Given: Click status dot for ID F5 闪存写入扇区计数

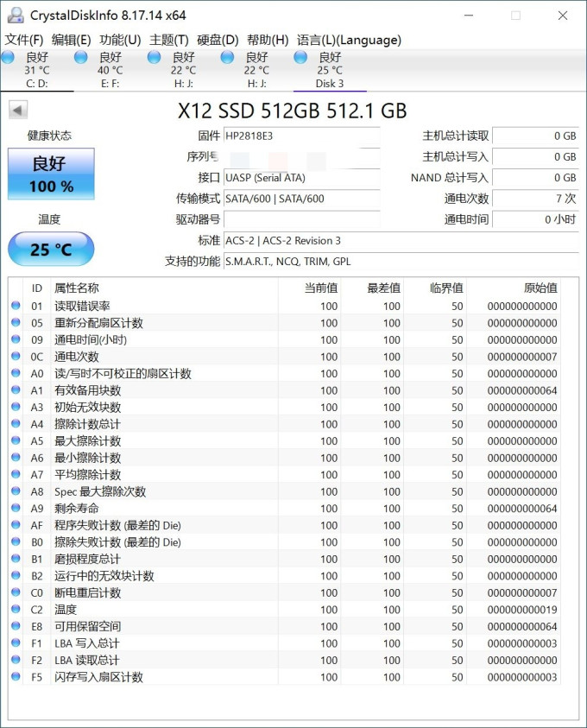Looking at the screenshot, I should tap(16, 676).
